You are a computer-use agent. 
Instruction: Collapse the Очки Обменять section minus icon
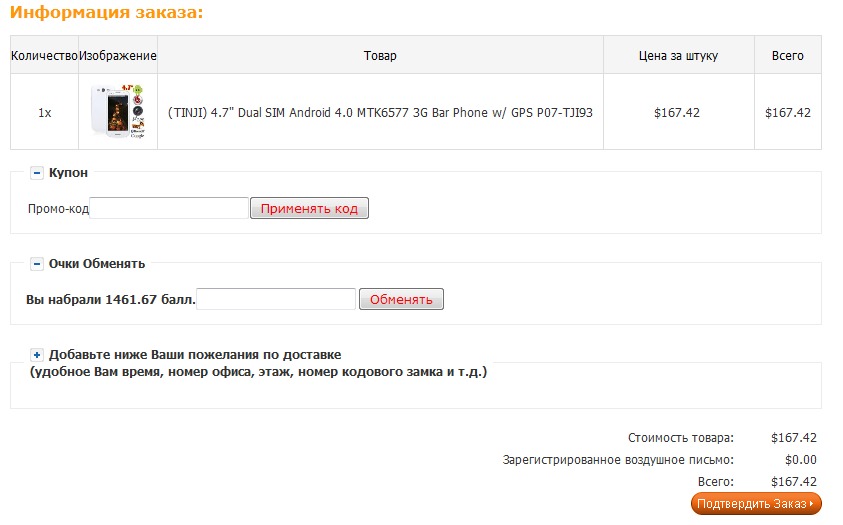(37, 264)
